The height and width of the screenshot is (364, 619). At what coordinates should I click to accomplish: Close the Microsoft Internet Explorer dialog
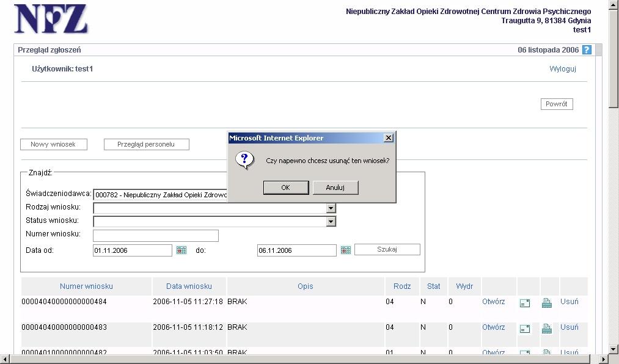point(389,137)
